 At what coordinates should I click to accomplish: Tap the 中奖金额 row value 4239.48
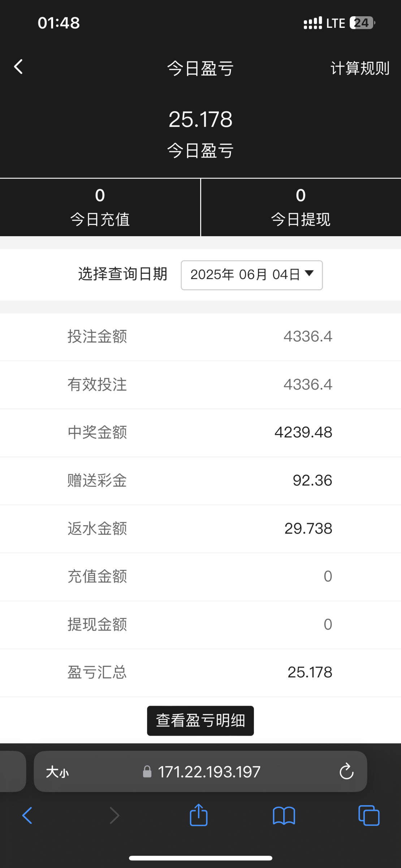303,433
